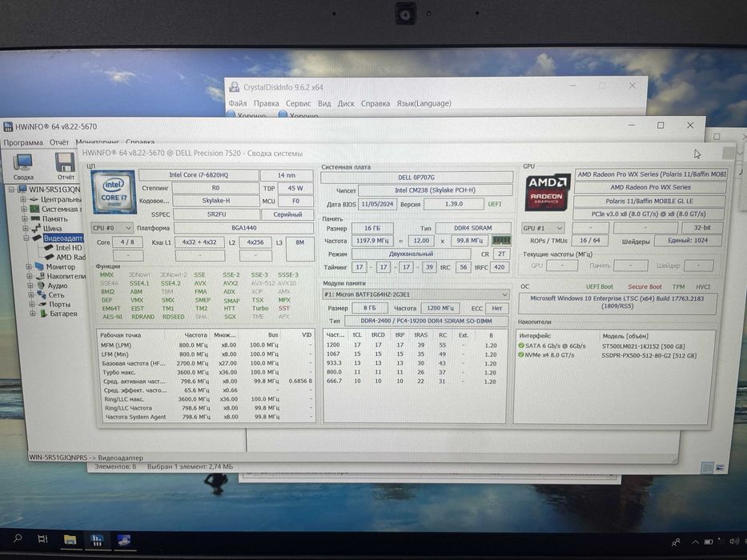Expand the Монитор tree node
The height and width of the screenshot is (560, 747).
click(x=29, y=266)
